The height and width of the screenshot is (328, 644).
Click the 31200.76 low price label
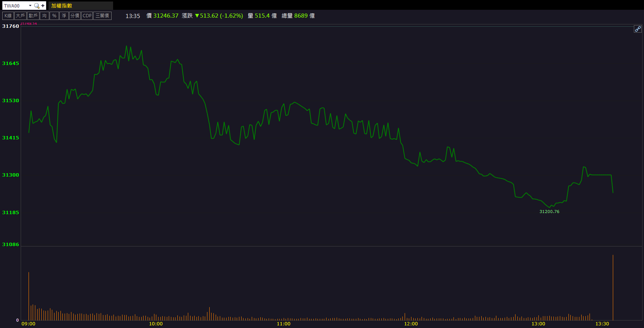[x=549, y=212]
